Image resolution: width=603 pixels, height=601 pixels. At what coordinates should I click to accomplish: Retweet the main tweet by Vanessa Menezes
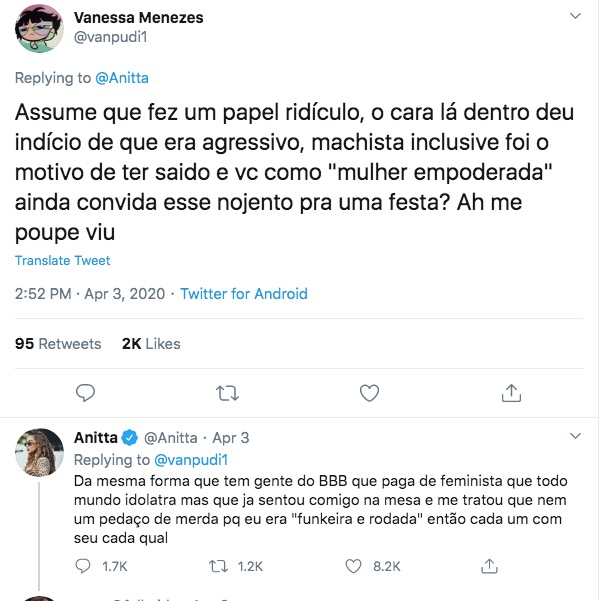(x=228, y=392)
